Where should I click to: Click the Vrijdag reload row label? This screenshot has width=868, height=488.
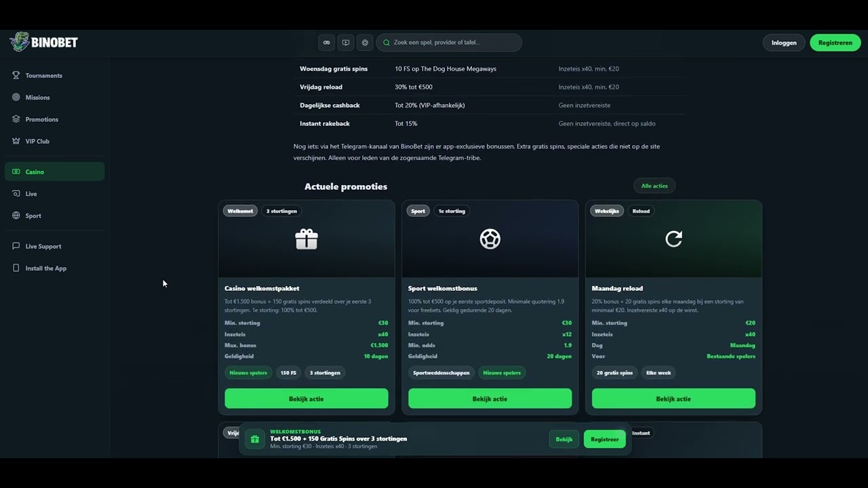(321, 87)
